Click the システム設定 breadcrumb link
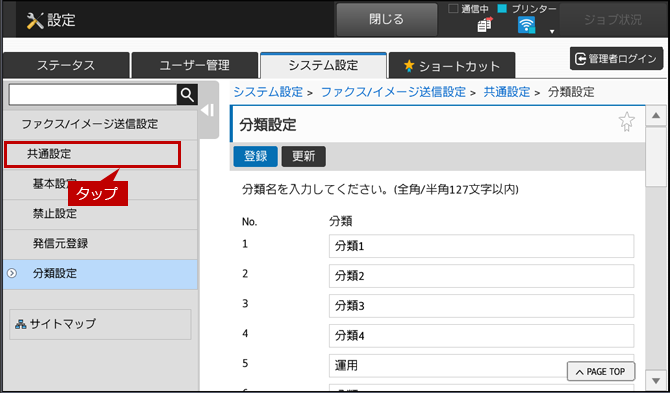 [x=268, y=92]
